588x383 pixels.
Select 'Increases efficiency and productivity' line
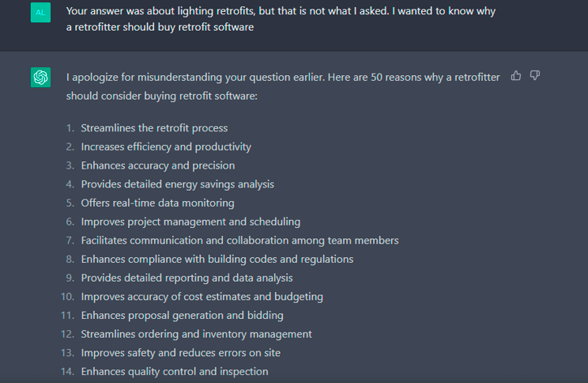[x=166, y=147]
